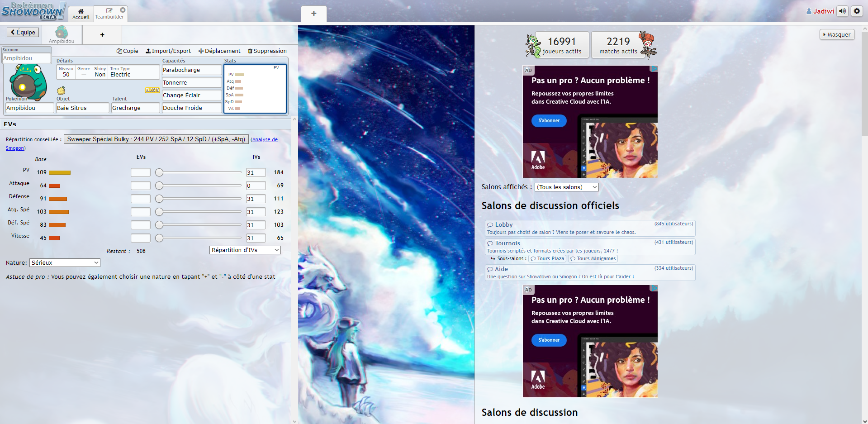The image size is (868, 424).
Task: Open the Analyse de Smogon link
Action: tap(265, 139)
